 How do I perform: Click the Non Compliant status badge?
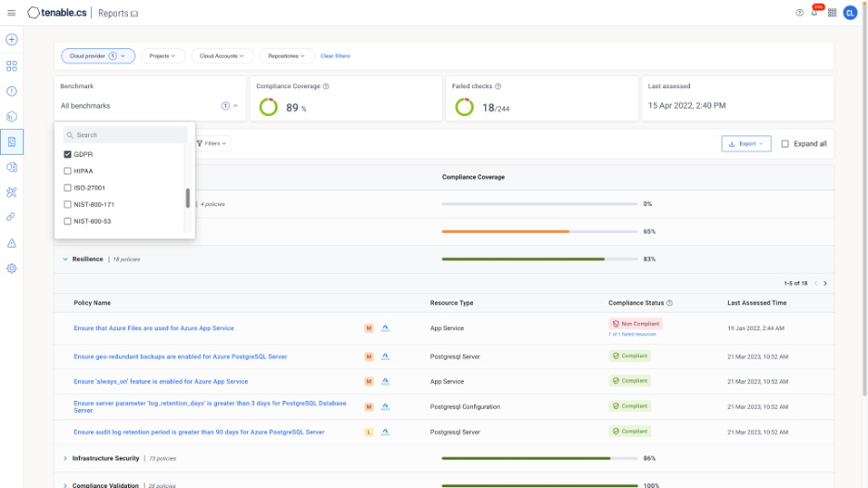tap(635, 324)
